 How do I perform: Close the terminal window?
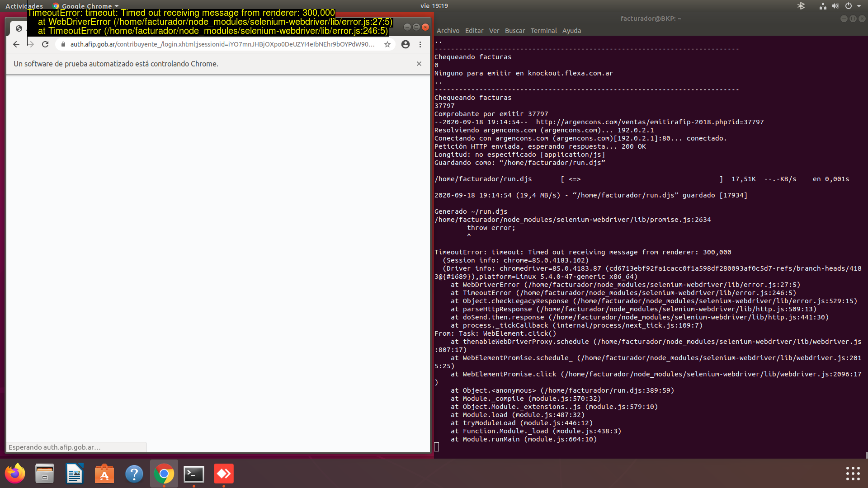[862, 19]
